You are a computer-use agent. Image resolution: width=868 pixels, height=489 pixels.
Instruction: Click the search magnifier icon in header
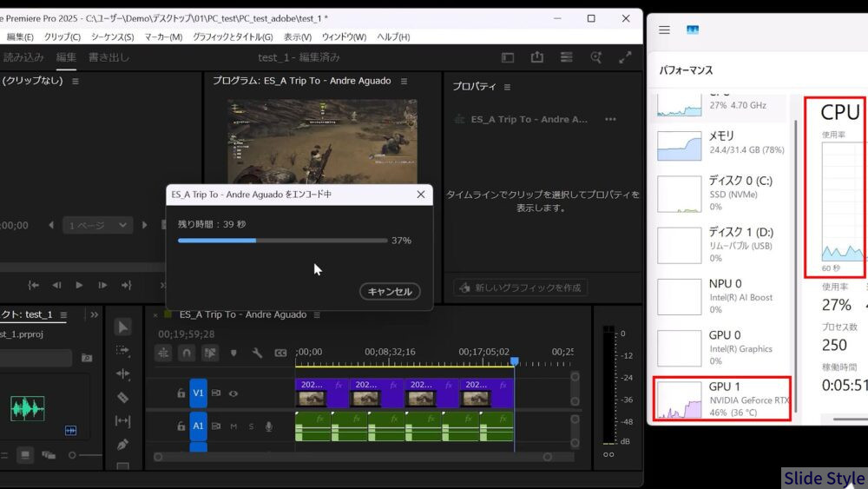tap(596, 57)
